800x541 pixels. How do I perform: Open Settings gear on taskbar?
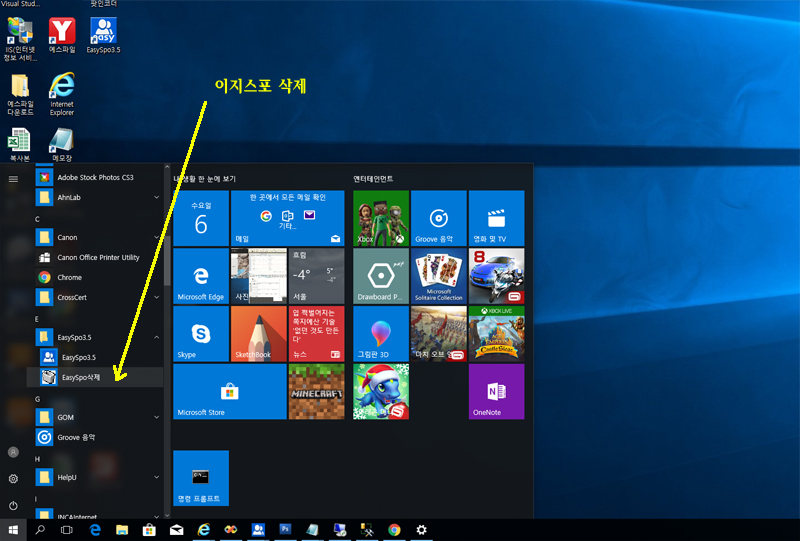(x=421, y=530)
